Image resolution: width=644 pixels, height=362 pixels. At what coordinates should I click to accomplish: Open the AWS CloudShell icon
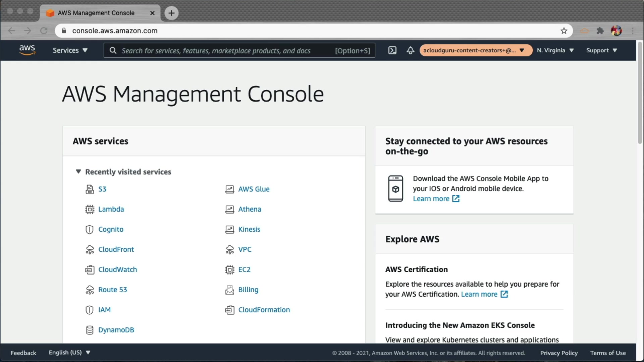[392, 50]
